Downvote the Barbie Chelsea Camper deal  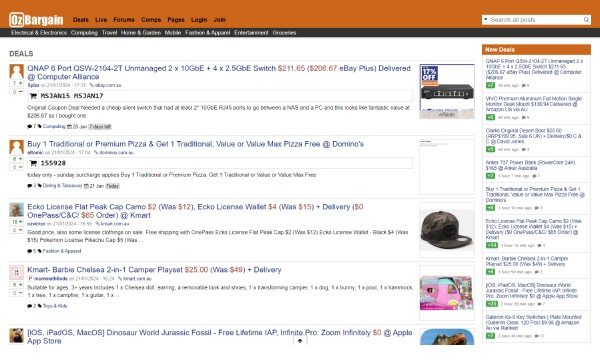(x=20, y=293)
